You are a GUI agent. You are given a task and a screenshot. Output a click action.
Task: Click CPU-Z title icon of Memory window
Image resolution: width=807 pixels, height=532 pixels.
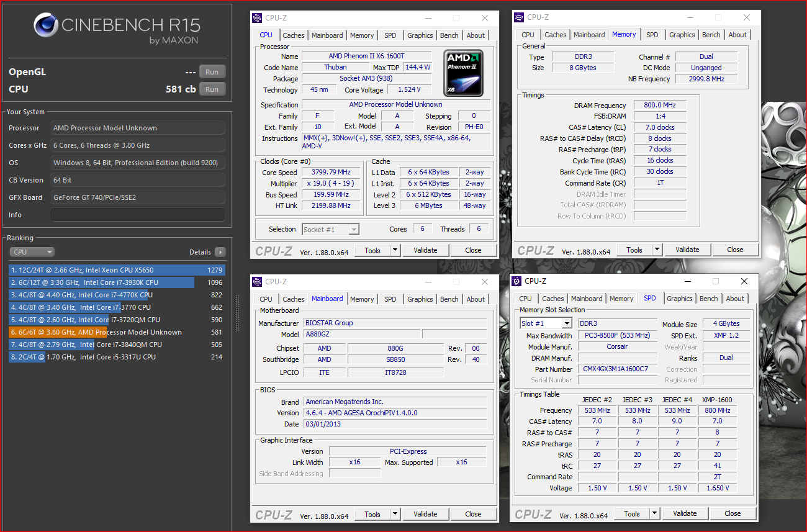pos(519,17)
